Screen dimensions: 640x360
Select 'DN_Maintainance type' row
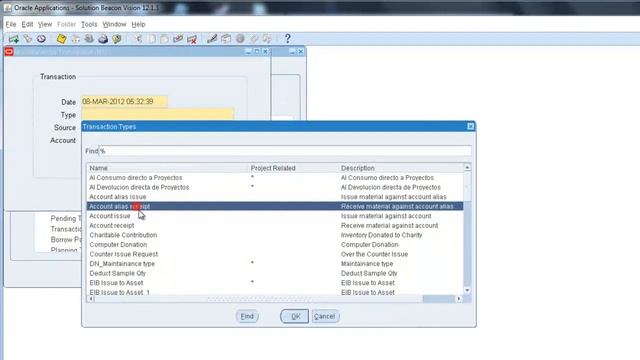coord(275,264)
